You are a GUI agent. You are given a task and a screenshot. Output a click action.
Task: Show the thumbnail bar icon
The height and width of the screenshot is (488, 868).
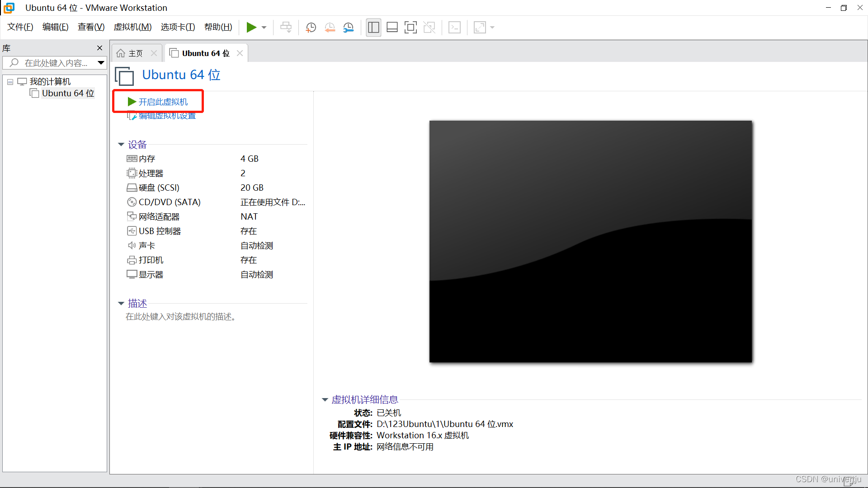392,27
